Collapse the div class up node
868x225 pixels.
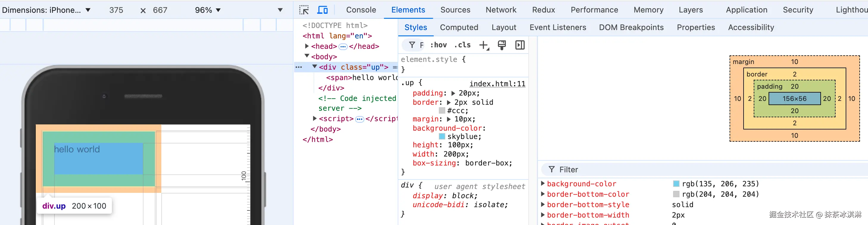[x=314, y=66]
